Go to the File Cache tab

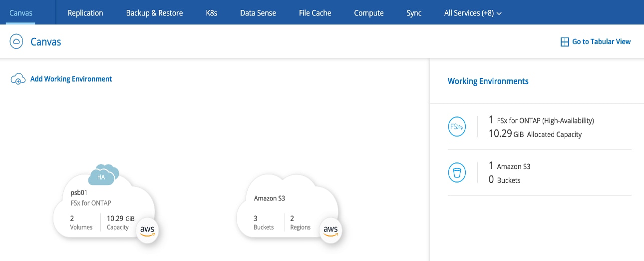[x=315, y=13]
